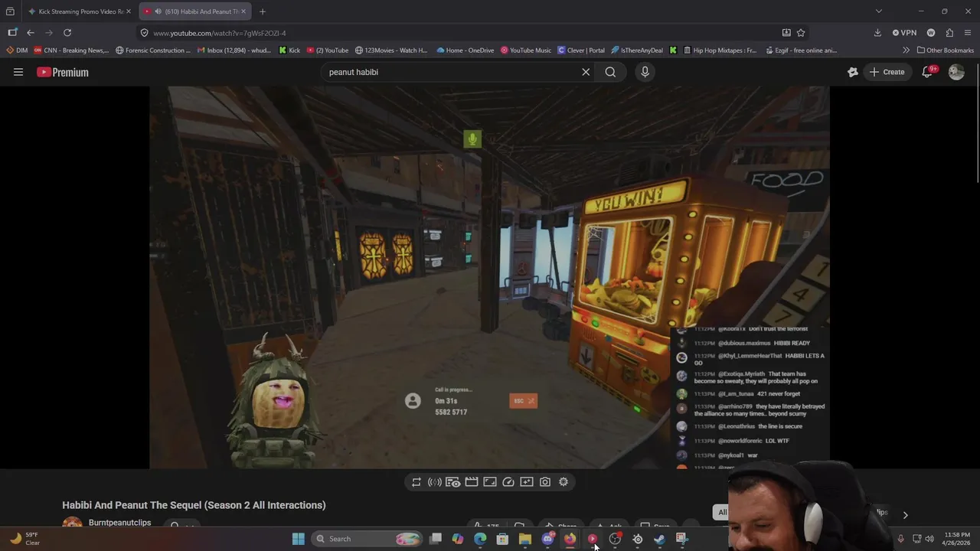This screenshot has width=980, height=551.
Task: Open Steam from the taskbar
Action: tap(659, 539)
